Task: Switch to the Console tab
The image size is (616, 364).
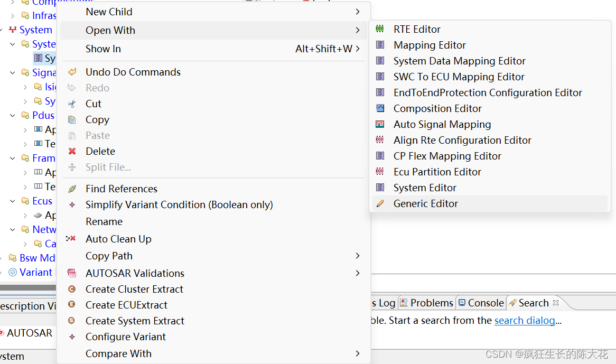Action: (x=485, y=303)
